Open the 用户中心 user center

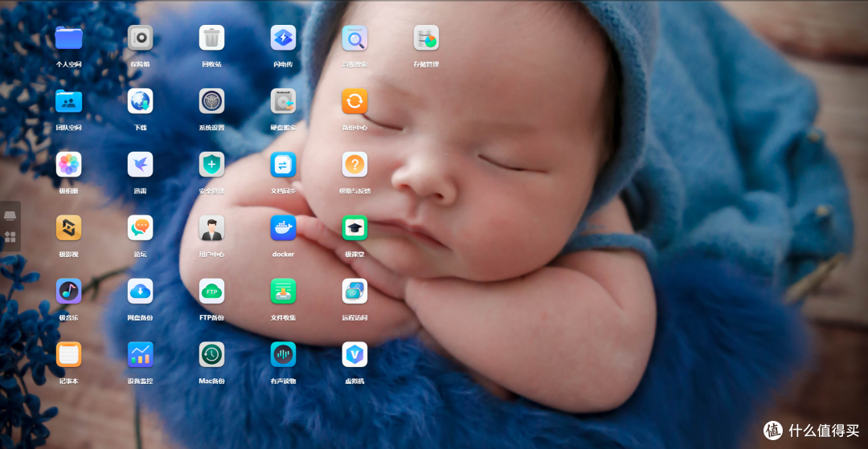[x=211, y=228]
